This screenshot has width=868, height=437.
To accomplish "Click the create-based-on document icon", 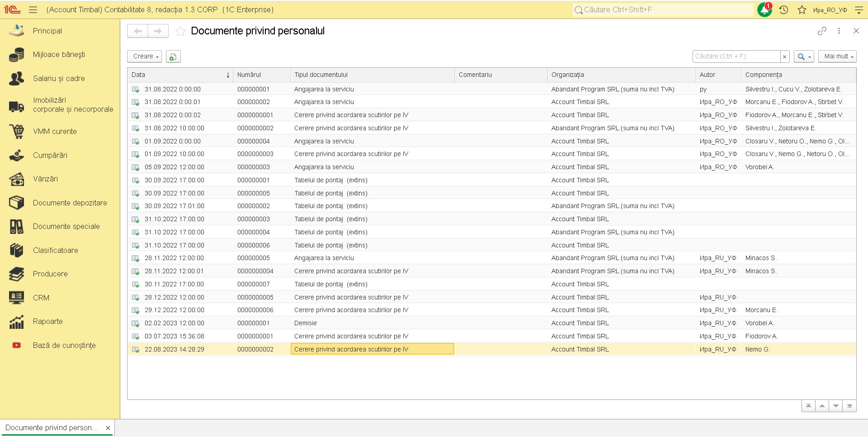I will pyautogui.click(x=173, y=57).
